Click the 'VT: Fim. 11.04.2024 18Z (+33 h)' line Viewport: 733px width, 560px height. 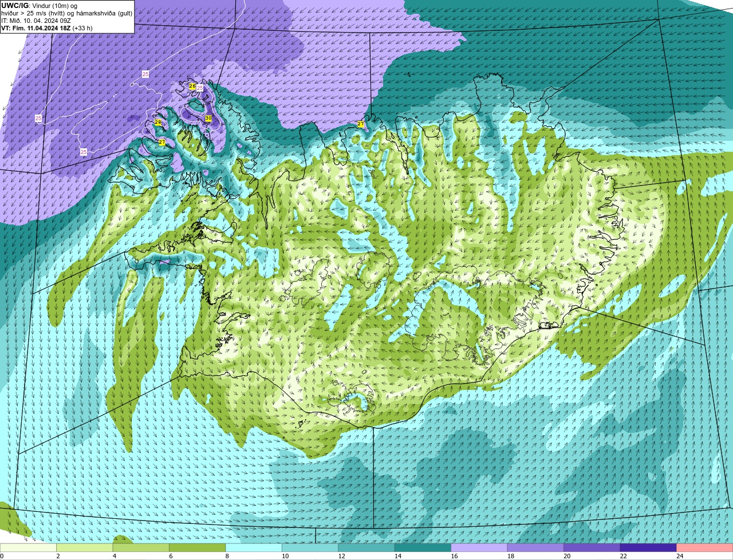click(47, 27)
